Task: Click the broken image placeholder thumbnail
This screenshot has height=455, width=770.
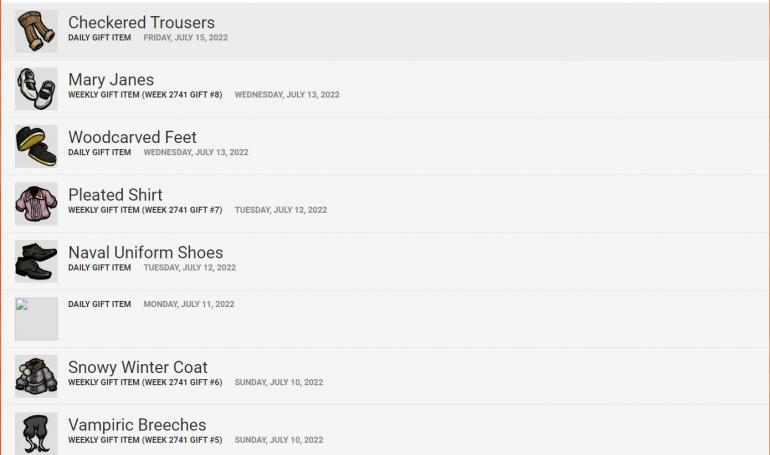Action: 36,319
